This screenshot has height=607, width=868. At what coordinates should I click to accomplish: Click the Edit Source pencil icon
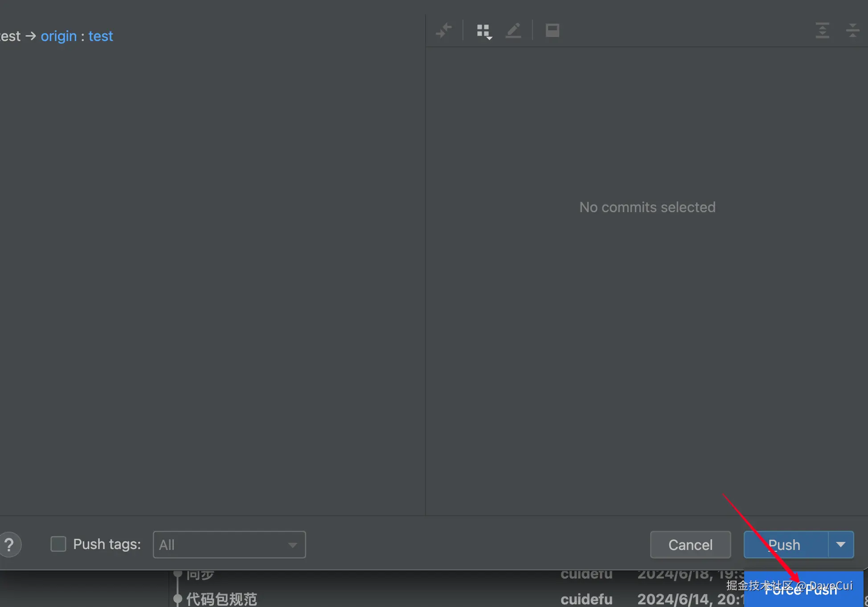[513, 31]
